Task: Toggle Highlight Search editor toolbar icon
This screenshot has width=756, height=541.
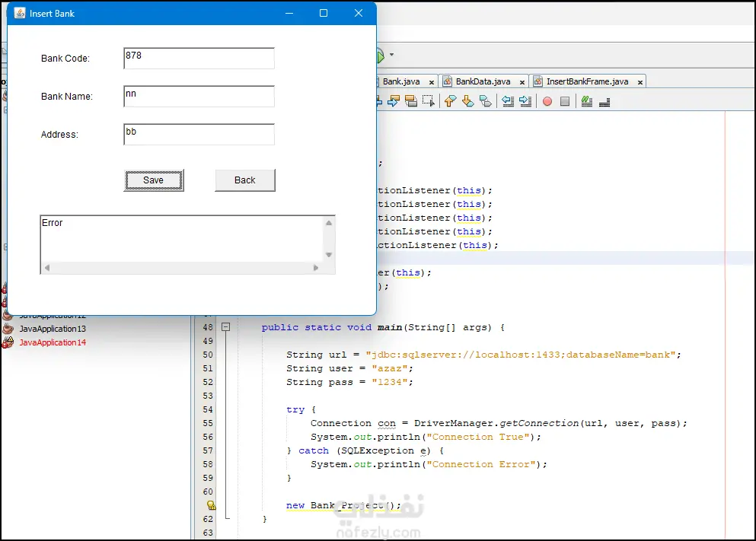Action: pyautogui.click(x=411, y=102)
